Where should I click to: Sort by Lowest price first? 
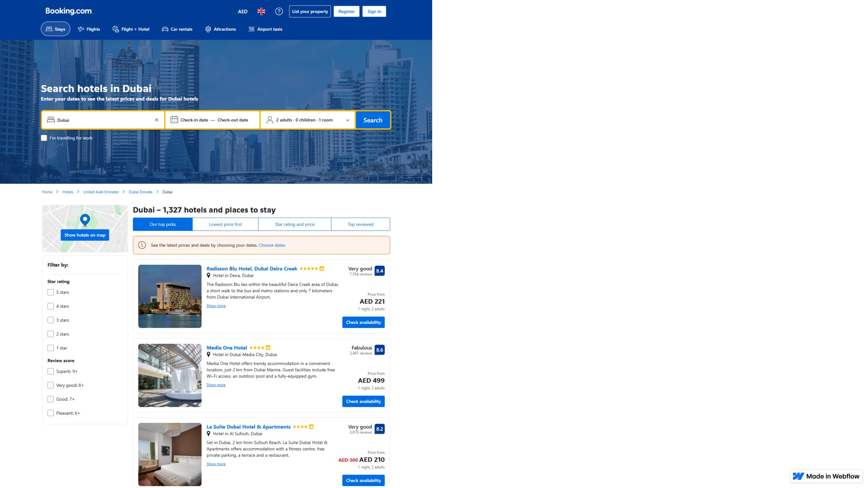click(x=226, y=224)
